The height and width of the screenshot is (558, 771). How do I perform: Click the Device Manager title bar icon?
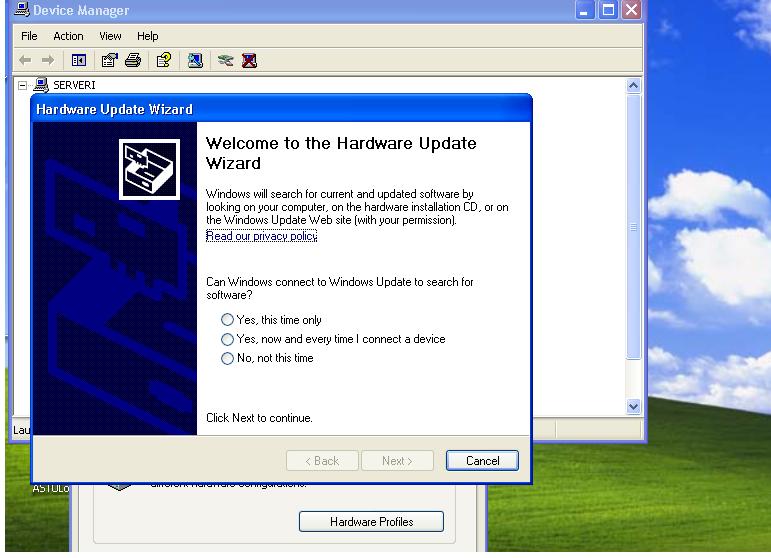(x=22, y=9)
